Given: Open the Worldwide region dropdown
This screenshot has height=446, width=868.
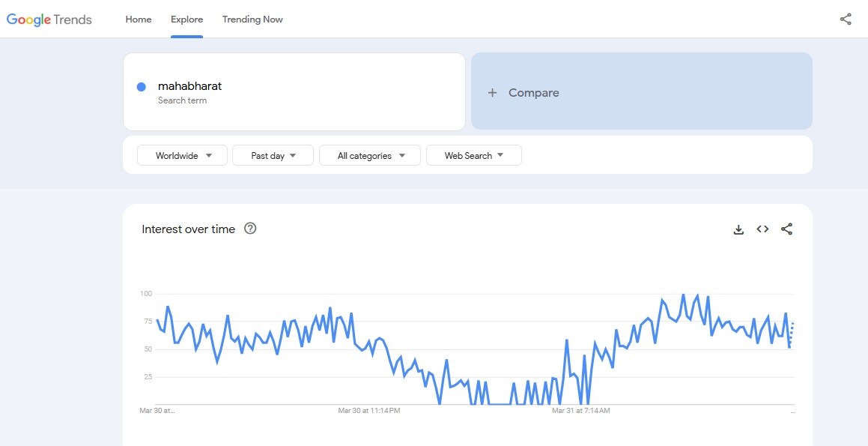Looking at the screenshot, I should click(x=182, y=156).
